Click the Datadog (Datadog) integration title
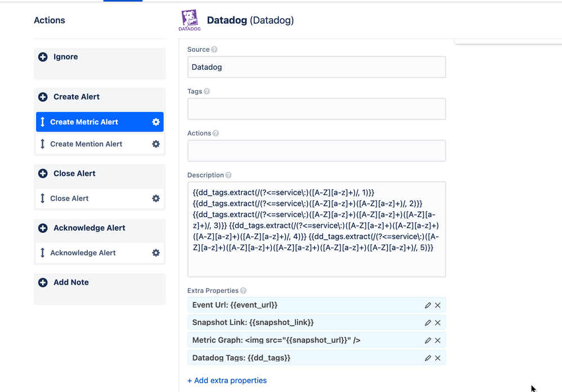Image resolution: width=562 pixels, height=392 pixels. pyautogui.click(x=250, y=20)
